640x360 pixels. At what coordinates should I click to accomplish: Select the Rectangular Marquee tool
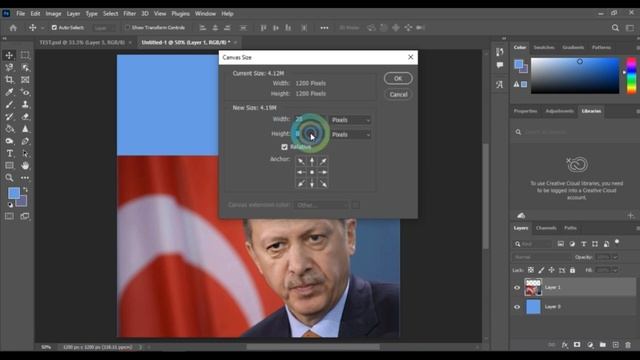25,55
